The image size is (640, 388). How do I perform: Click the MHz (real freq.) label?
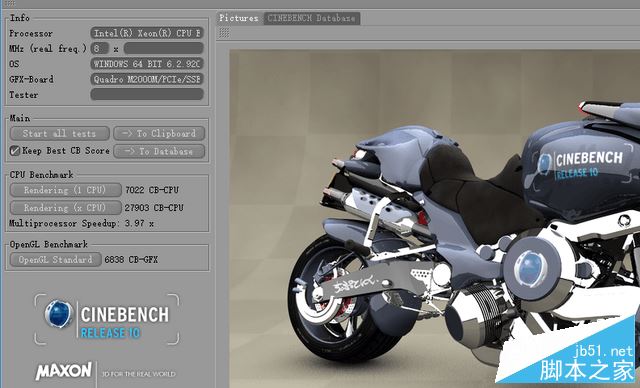[48, 49]
